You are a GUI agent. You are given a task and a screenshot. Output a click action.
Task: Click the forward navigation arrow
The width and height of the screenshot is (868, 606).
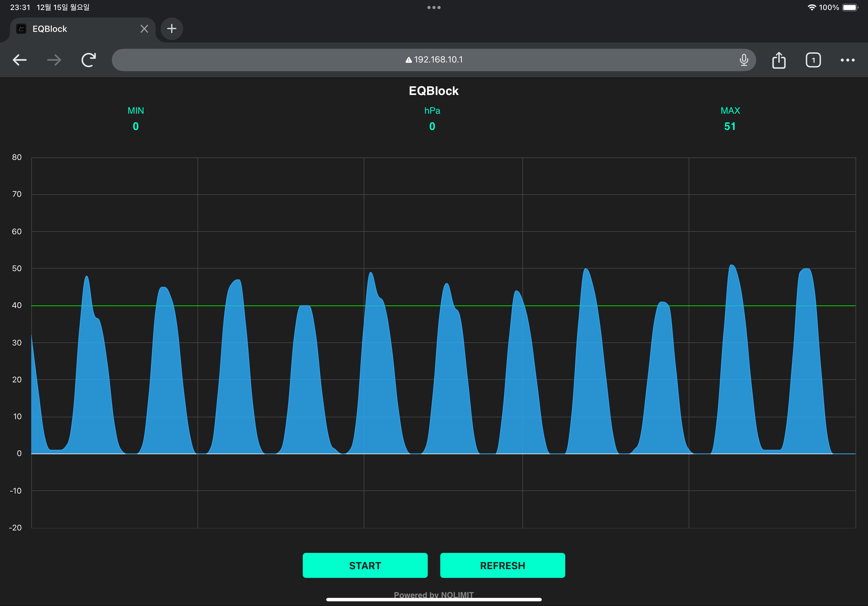pyautogui.click(x=54, y=60)
